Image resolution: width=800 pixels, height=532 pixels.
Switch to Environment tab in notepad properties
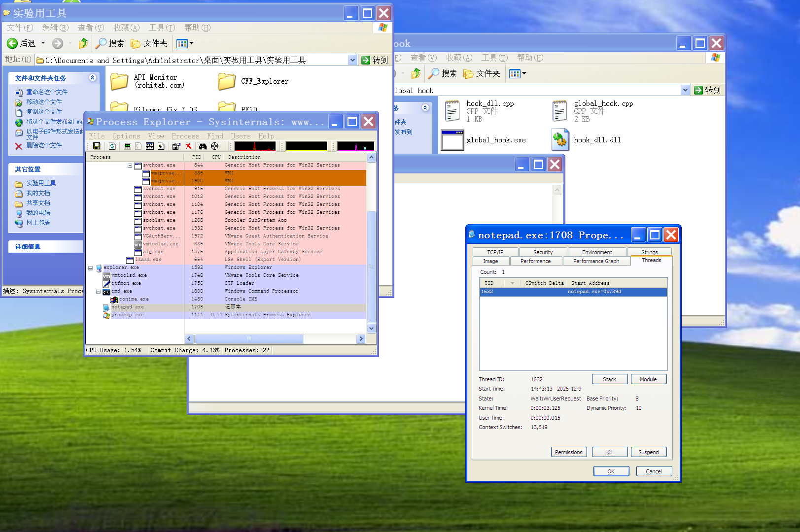(x=597, y=252)
